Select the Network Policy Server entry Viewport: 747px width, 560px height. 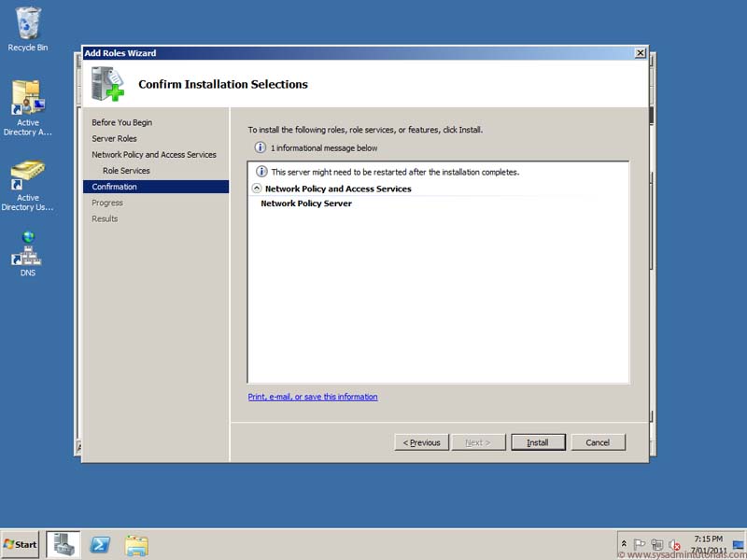[x=306, y=203]
